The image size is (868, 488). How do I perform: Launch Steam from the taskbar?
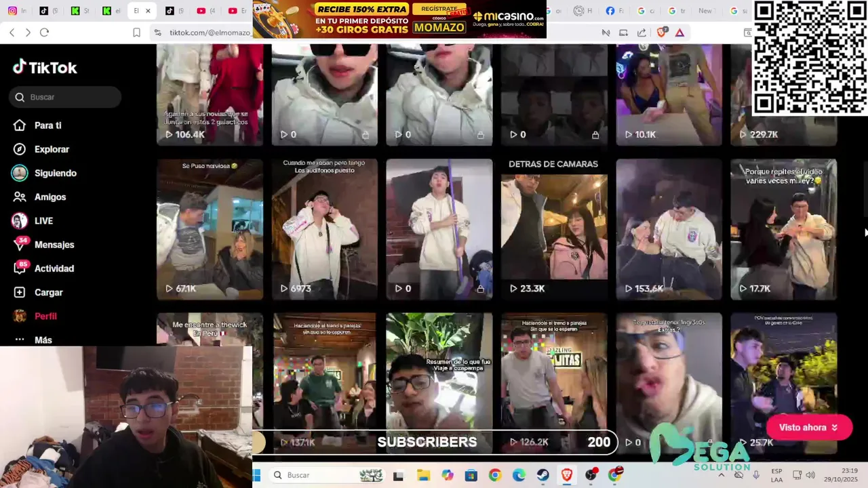tap(542, 475)
